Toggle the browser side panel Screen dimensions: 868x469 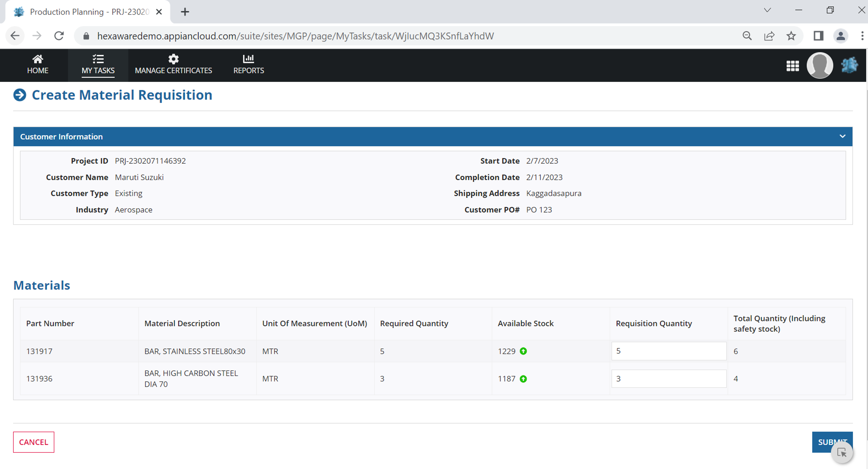point(818,36)
